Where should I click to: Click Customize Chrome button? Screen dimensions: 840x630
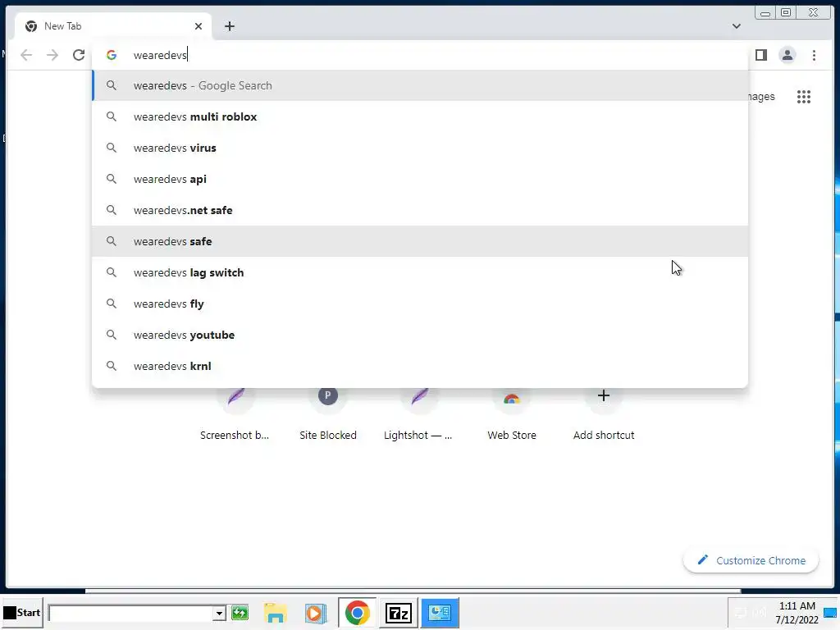[x=751, y=560]
